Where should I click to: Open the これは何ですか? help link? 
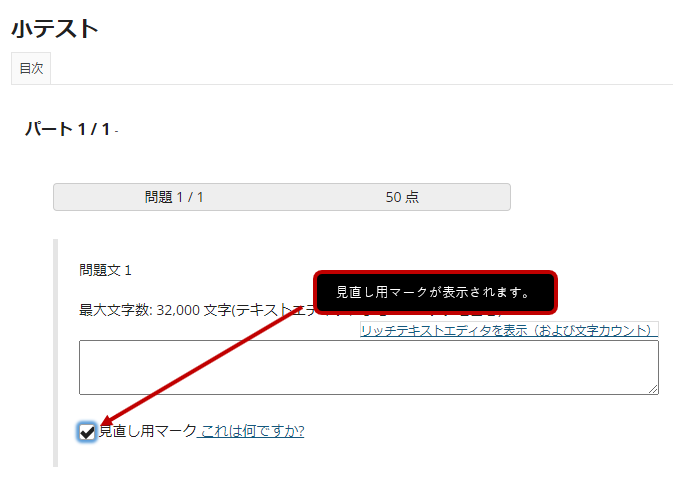253,431
